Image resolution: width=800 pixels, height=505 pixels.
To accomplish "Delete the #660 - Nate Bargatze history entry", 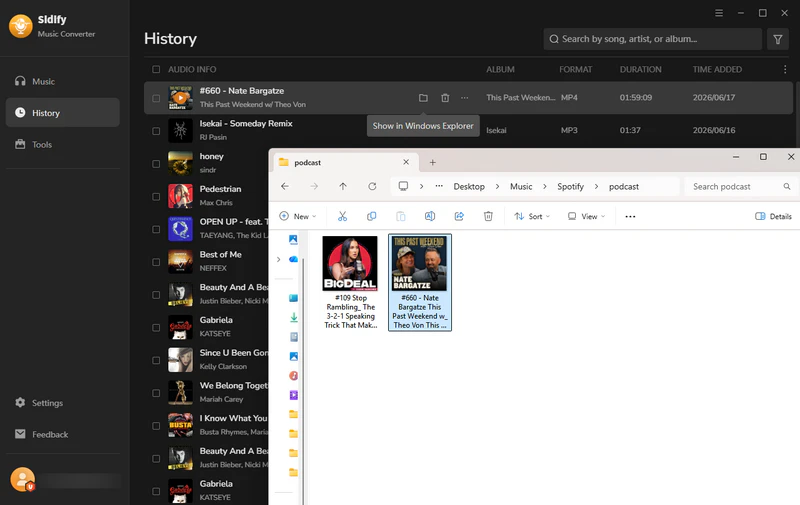I will tap(445, 97).
